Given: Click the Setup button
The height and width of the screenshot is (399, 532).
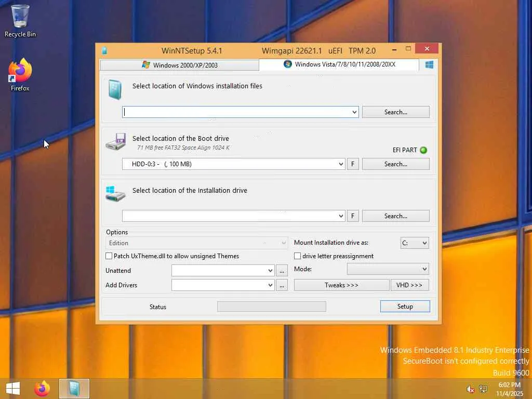Looking at the screenshot, I should pos(405,307).
